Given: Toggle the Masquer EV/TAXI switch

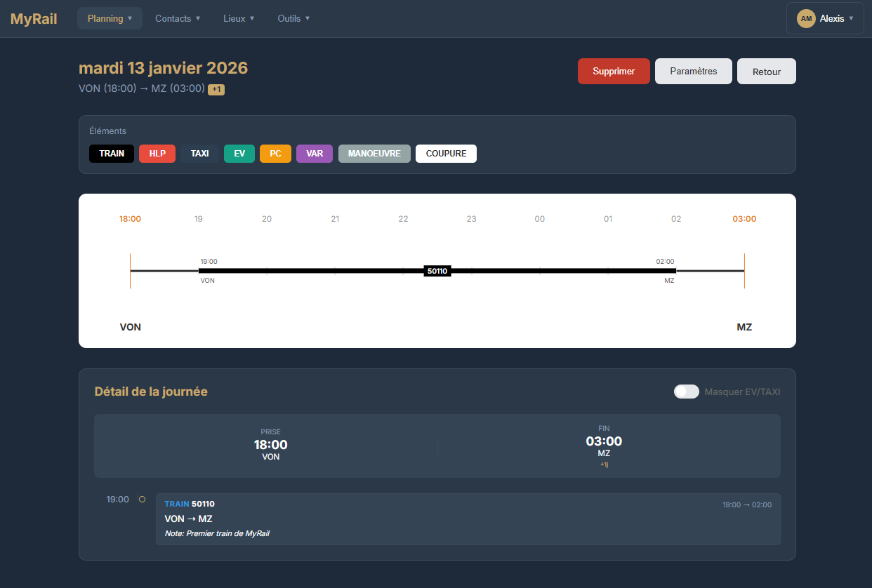Looking at the screenshot, I should [686, 392].
